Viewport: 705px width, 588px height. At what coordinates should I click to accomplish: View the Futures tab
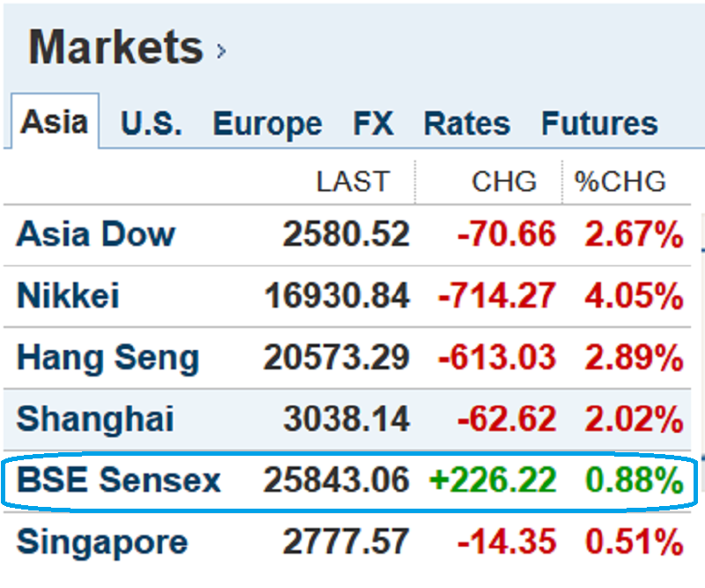[x=599, y=123]
